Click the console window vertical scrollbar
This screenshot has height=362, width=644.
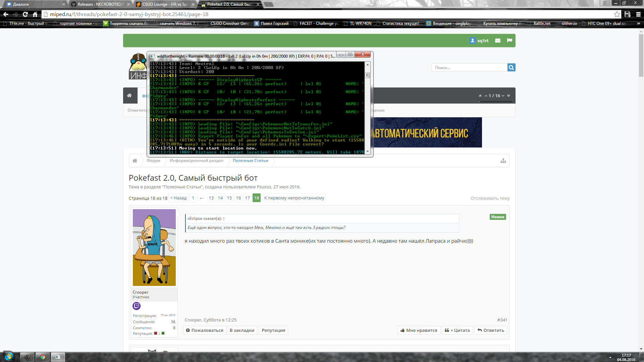tap(368, 107)
